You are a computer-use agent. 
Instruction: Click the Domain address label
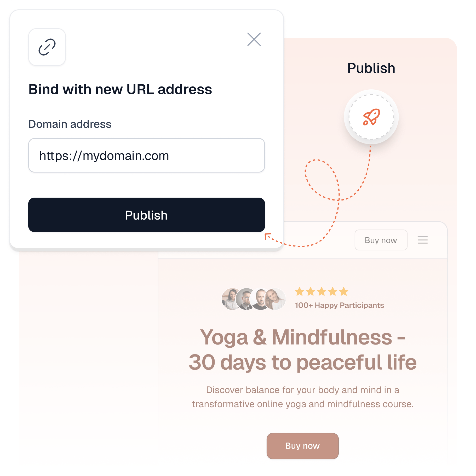click(x=70, y=124)
